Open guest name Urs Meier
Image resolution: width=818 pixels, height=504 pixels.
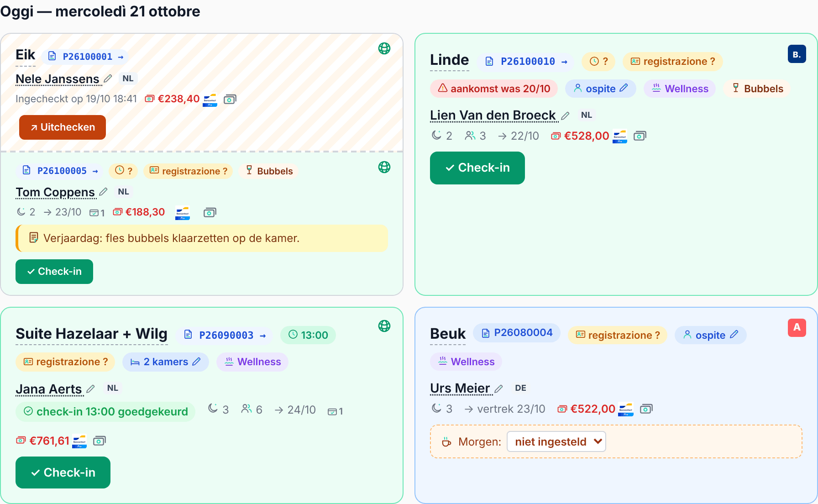[x=460, y=388]
